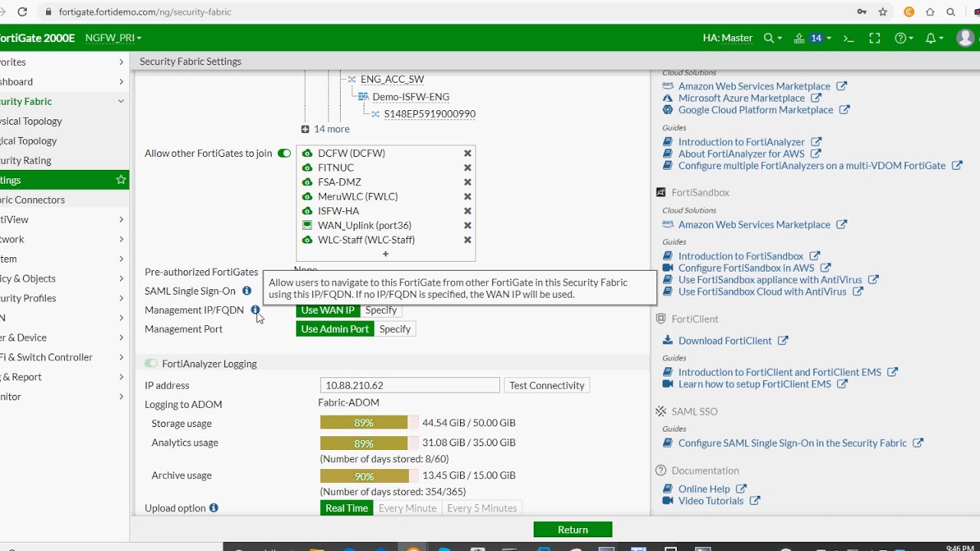Click the FortiAnalyzer IP address field
Viewport: 980px width, 551px height.
(x=410, y=386)
